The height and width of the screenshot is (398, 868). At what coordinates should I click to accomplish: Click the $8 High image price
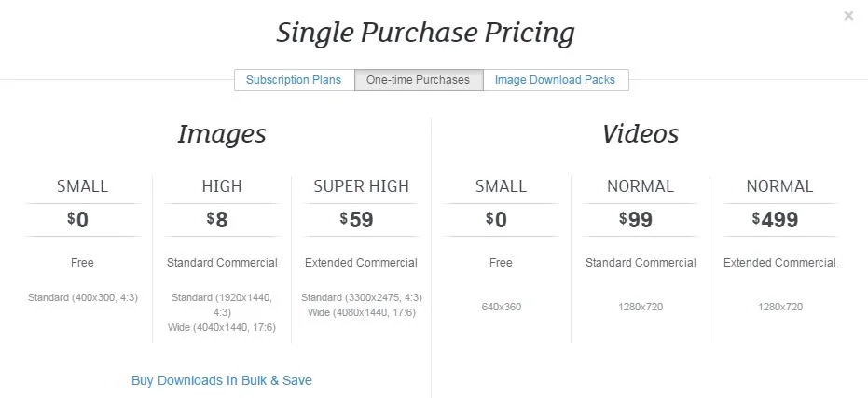click(217, 220)
